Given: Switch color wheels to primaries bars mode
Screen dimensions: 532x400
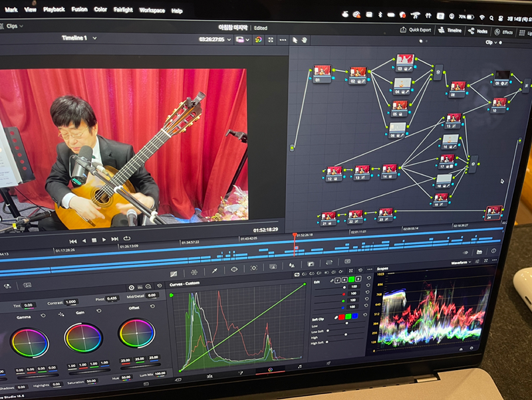Looking at the screenshot, I should click(x=140, y=288).
